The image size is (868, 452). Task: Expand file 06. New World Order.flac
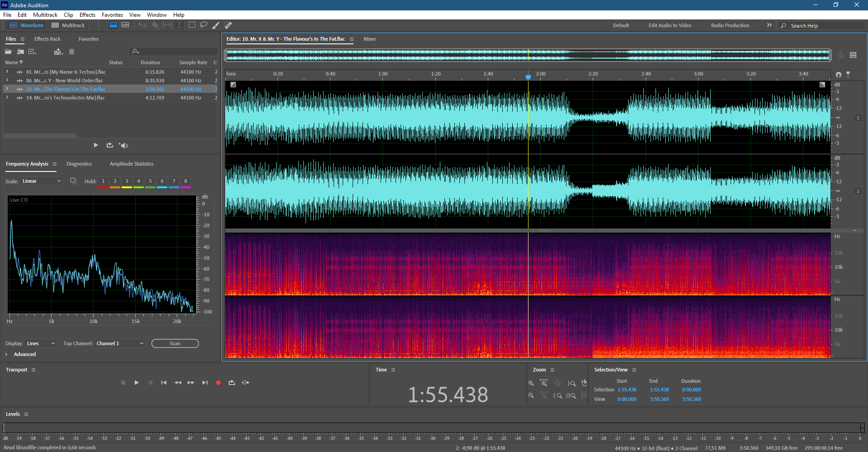tap(7, 81)
